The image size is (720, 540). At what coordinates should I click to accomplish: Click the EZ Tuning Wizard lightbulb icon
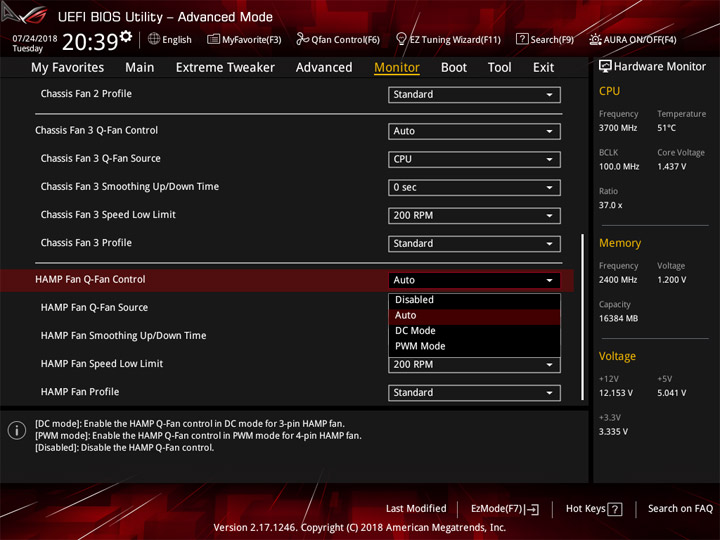pyautogui.click(x=401, y=39)
